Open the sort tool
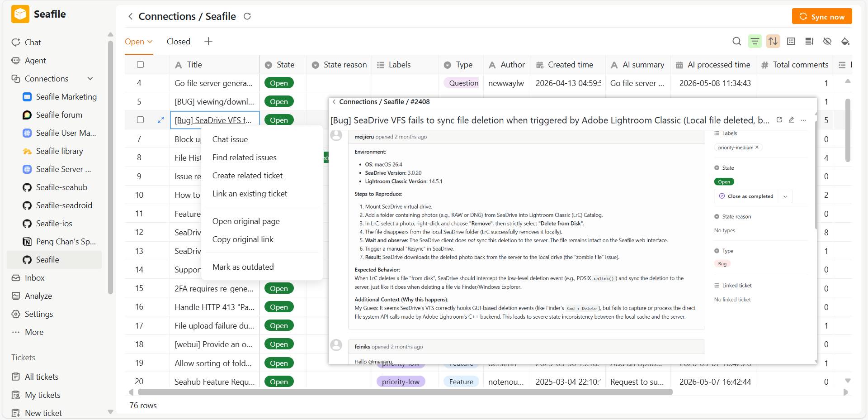 [773, 41]
